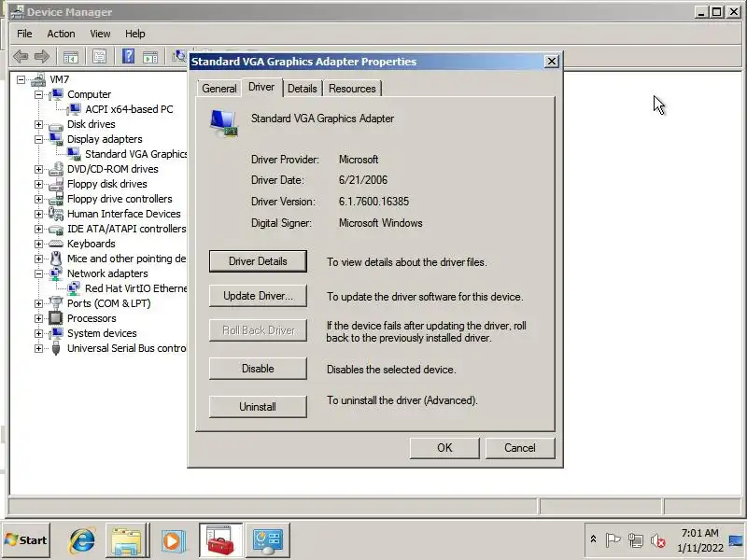
Task: Open the Action menu
Action: 61,34
